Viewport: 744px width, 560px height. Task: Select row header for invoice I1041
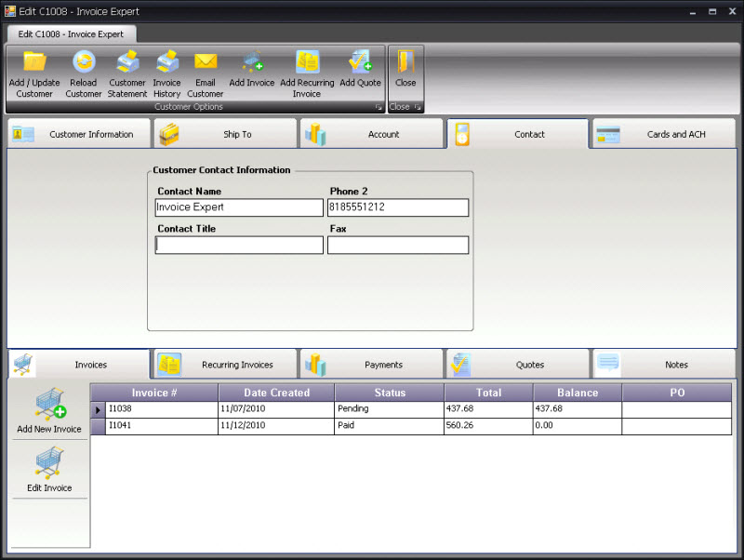click(x=98, y=426)
